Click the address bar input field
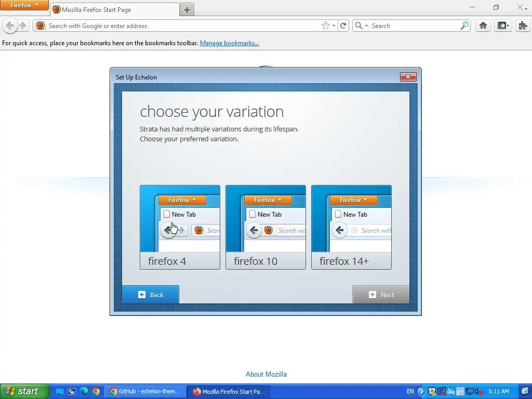The image size is (532, 399). 182,26
